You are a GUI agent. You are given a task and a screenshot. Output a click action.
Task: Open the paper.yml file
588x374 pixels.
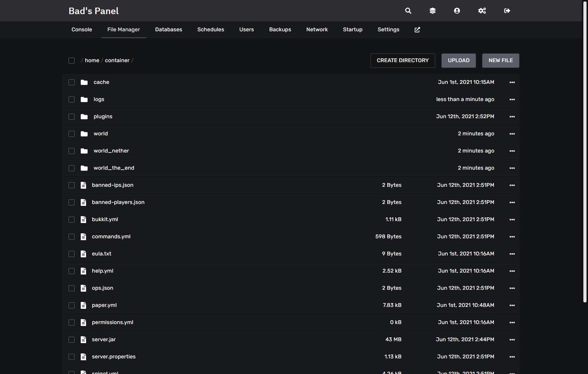click(x=104, y=305)
